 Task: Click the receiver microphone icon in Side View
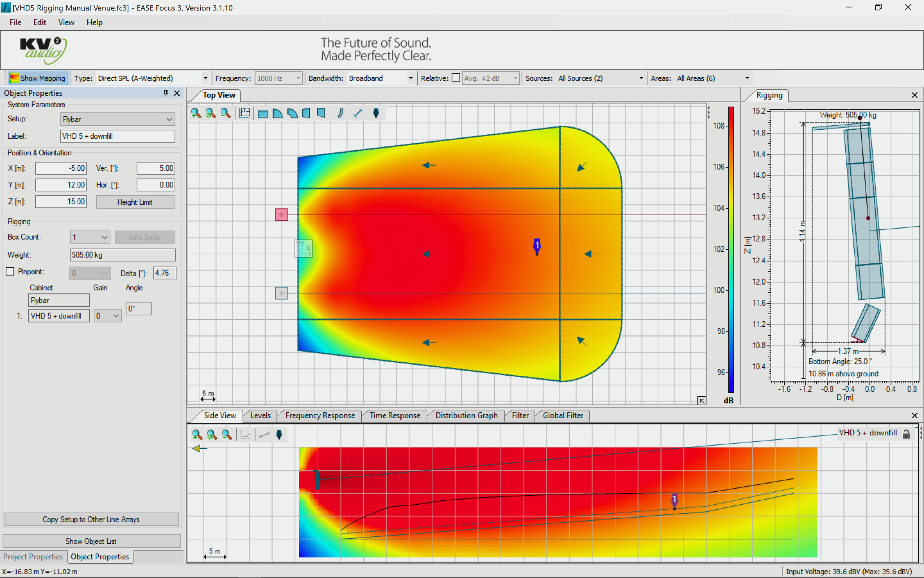coord(279,435)
